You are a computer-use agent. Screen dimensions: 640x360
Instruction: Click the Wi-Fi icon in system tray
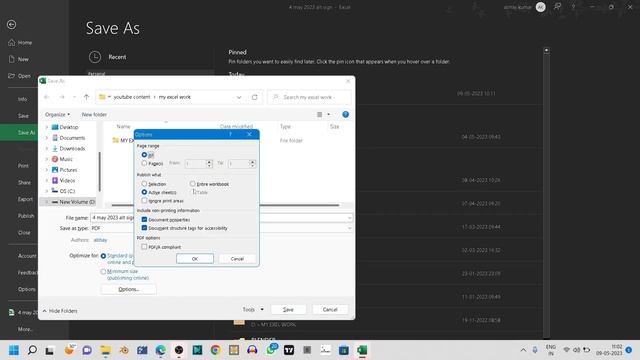(567, 350)
